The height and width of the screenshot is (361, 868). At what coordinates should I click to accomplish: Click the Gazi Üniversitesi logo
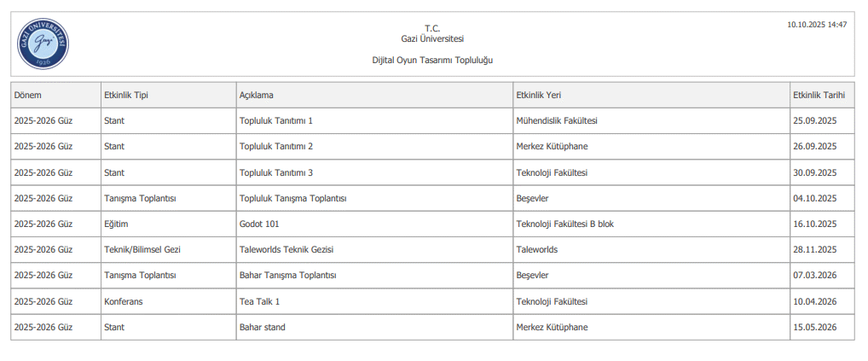click(43, 44)
